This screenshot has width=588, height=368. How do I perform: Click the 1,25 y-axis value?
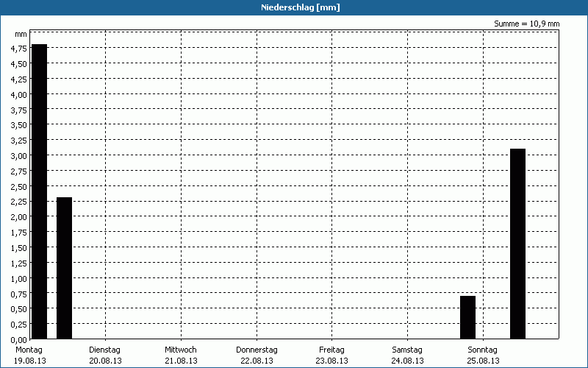pyautogui.click(x=19, y=263)
